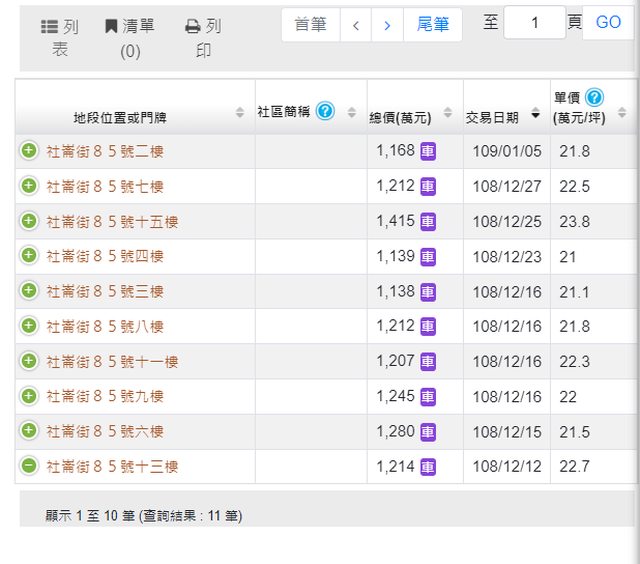This screenshot has width=640, height=564.
Task: Go to next page arrow
Action: tap(387, 25)
